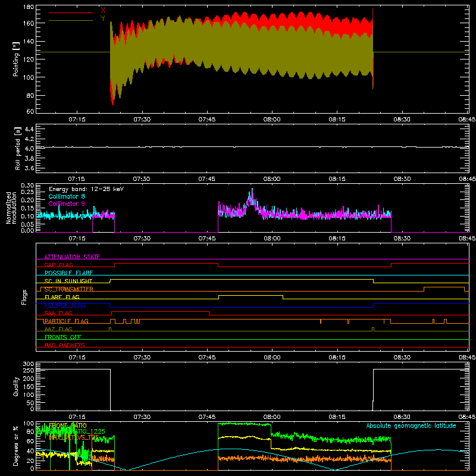Viewport: 476px width, 476px height.
Task: Click the 08:45 tick under the Flags plot
Action: (467, 358)
